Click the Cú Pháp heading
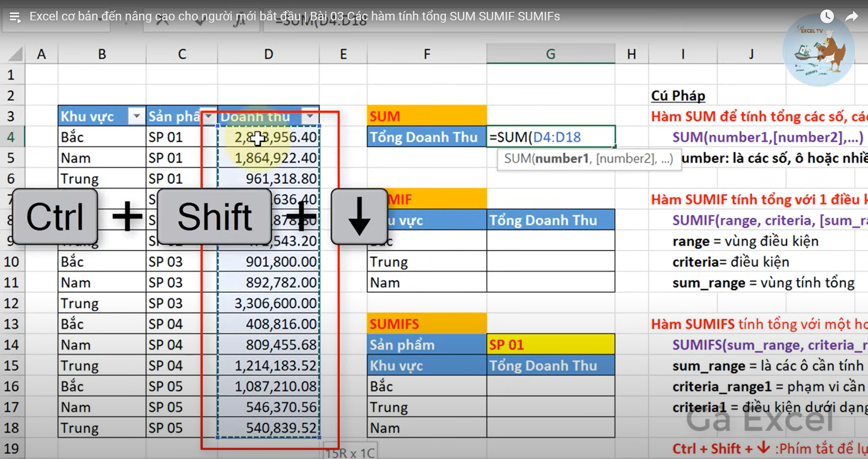 click(678, 96)
